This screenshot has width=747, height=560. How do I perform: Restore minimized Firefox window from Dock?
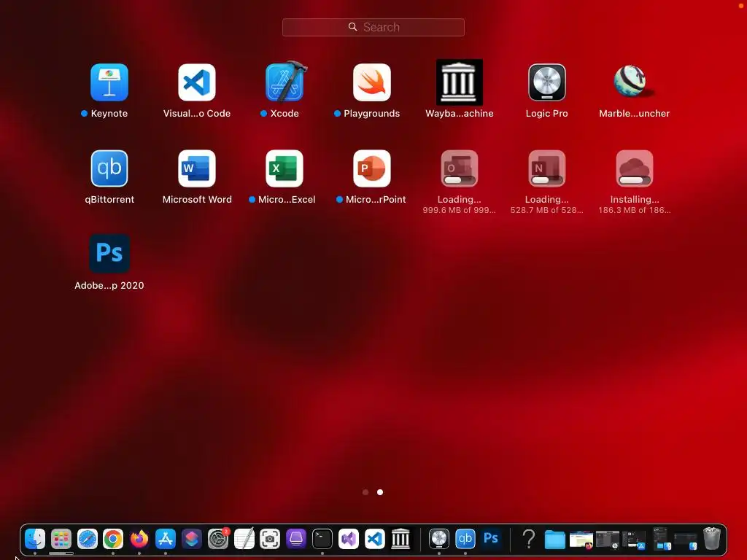581,540
